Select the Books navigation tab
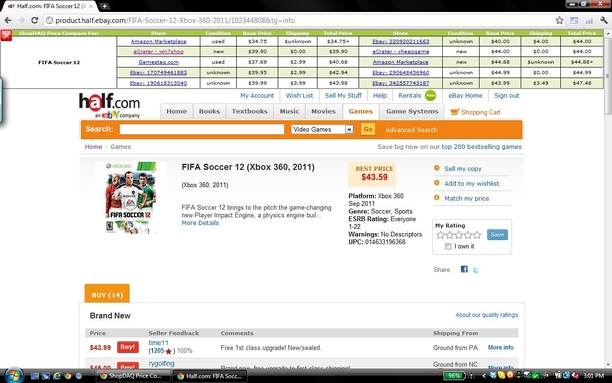 (209, 111)
